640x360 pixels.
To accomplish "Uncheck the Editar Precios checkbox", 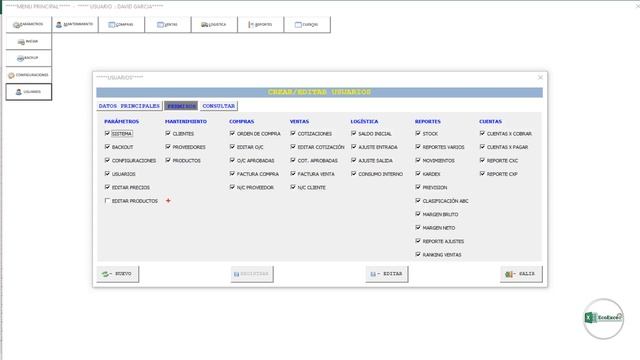I will [x=107, y=187].
